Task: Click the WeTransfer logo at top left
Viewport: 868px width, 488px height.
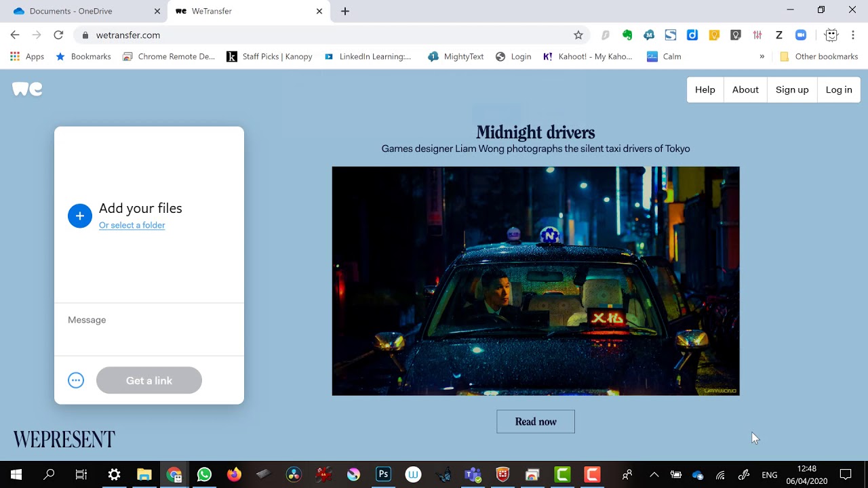Action: pos(27,89)
